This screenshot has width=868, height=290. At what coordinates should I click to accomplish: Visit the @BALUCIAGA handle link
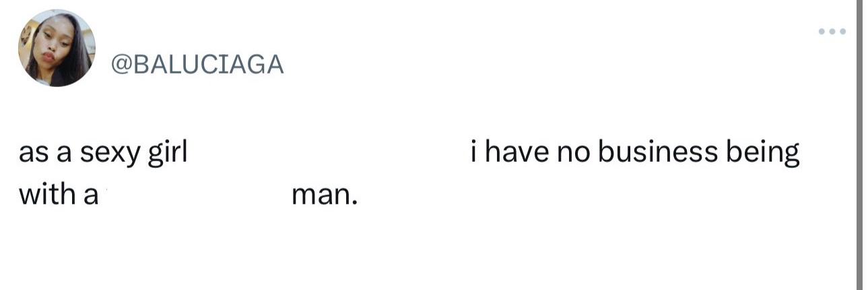[195, 64]
